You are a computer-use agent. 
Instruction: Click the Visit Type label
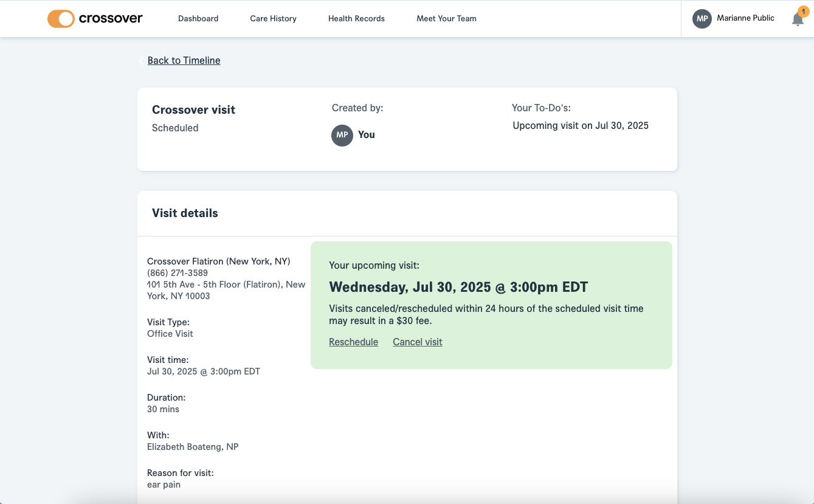(168, 322)
